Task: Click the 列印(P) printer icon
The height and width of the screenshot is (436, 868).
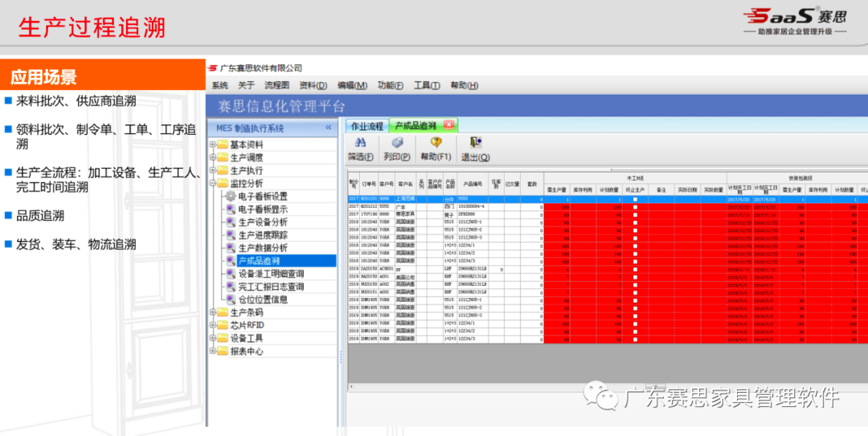Action: click(397, 143)
